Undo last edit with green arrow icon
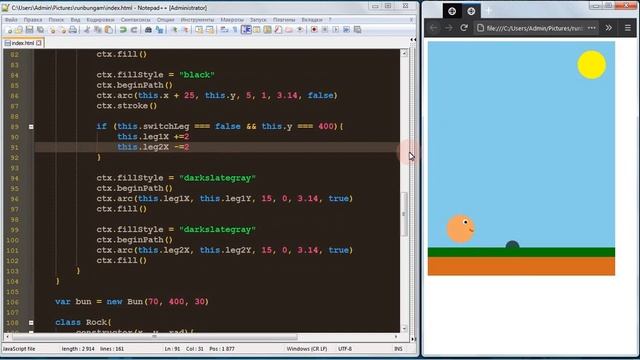This screenshot has height=360, width=640. click(x=123, y=29)
